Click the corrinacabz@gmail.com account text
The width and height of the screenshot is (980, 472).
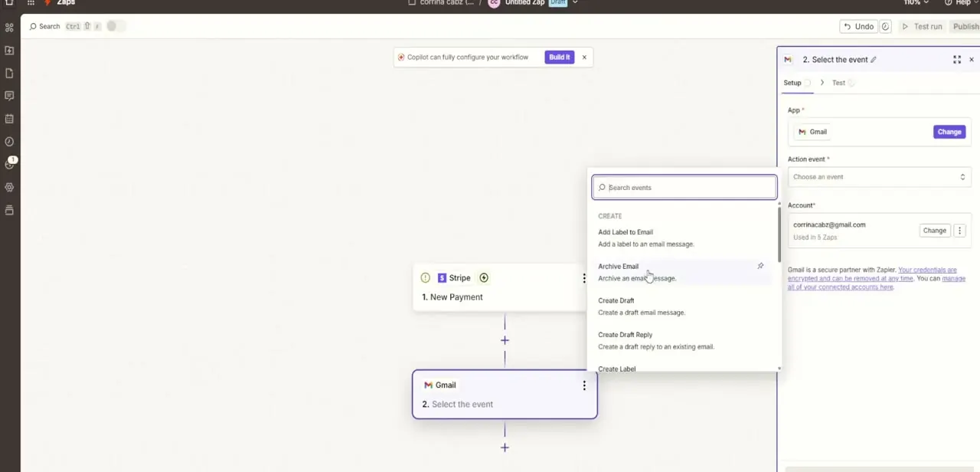829,225
